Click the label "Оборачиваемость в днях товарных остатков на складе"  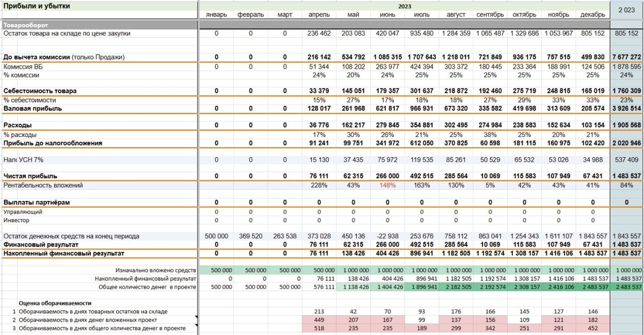[93, 311]
